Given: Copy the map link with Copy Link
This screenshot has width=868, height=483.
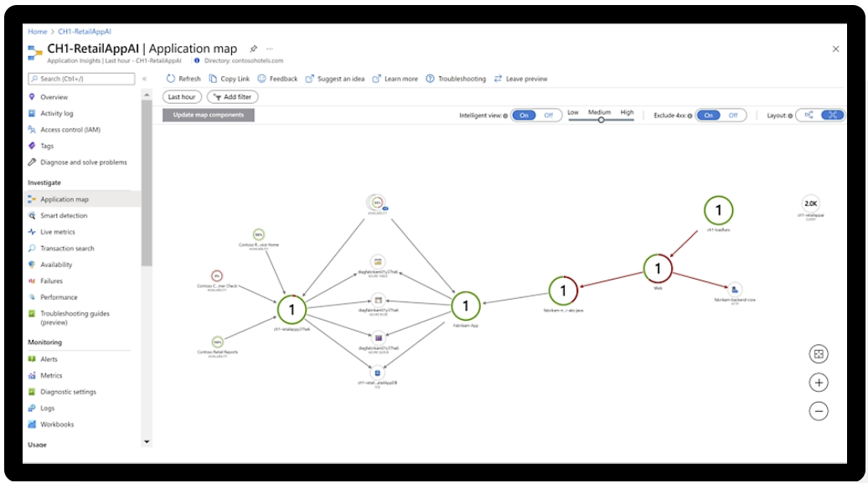Looking at the screenshot, I should coord(230,79).
